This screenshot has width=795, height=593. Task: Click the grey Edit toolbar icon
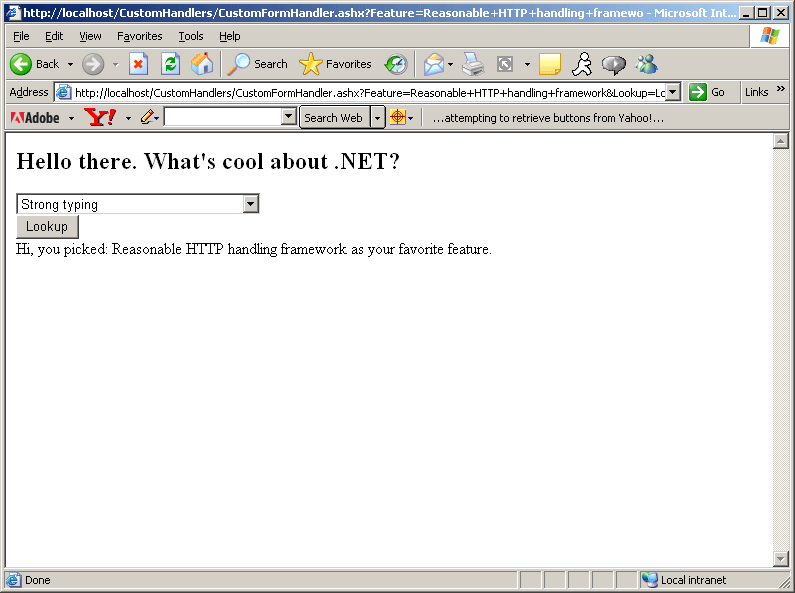coord(505,64)
